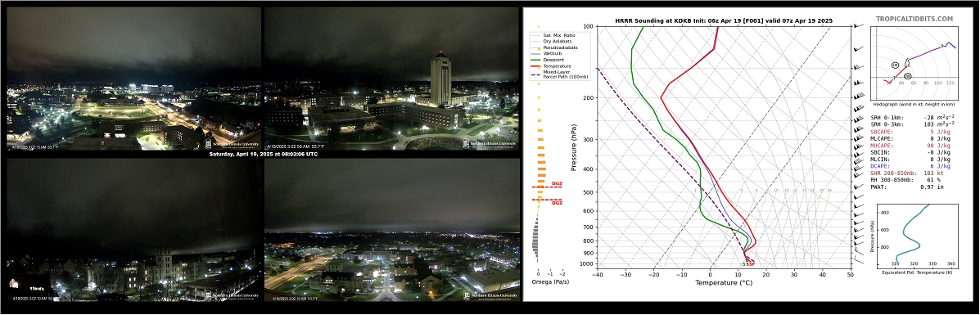
Task: Open the webcam view of the castle-style hall
Action: click(133, 230)
